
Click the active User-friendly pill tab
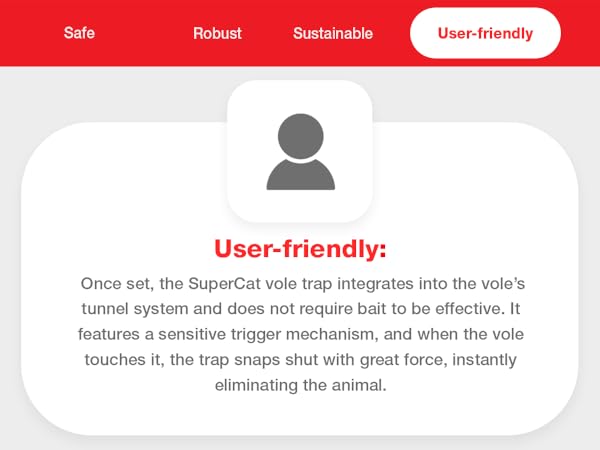485,33
